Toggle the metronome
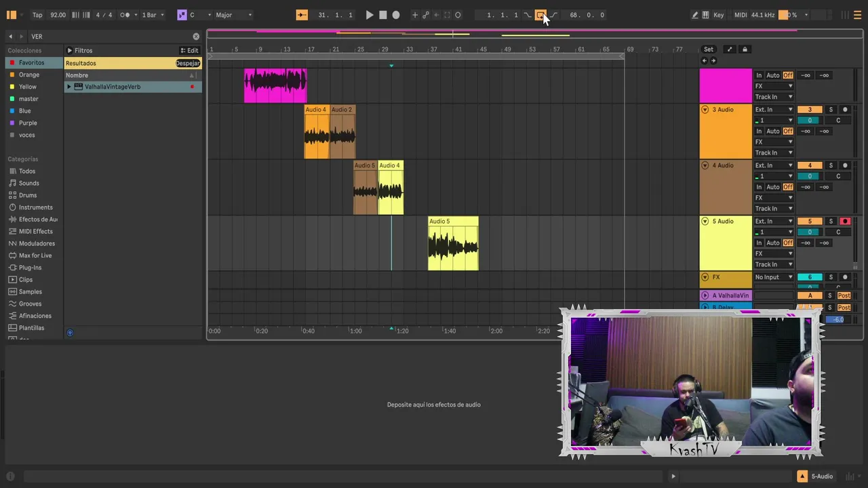Screen dimensions: 868x488 125,15
